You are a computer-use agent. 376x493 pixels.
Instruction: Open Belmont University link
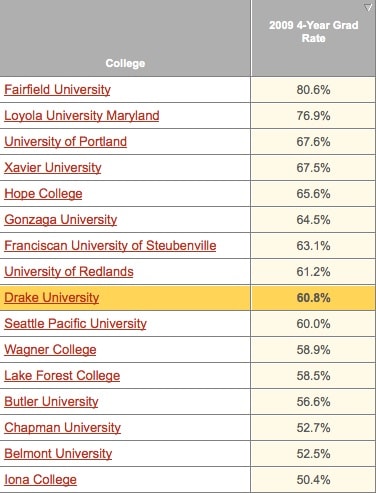(x=58, y=454)
